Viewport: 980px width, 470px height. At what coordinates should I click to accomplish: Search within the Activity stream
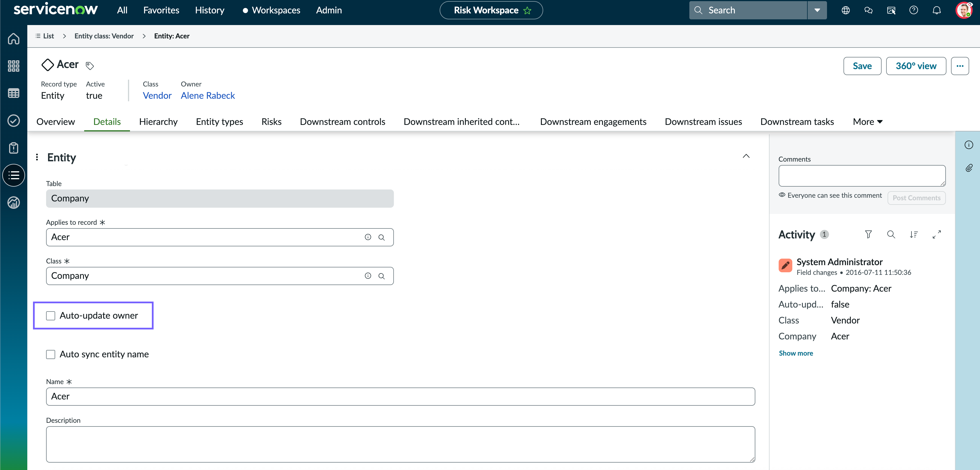[891, 234]
